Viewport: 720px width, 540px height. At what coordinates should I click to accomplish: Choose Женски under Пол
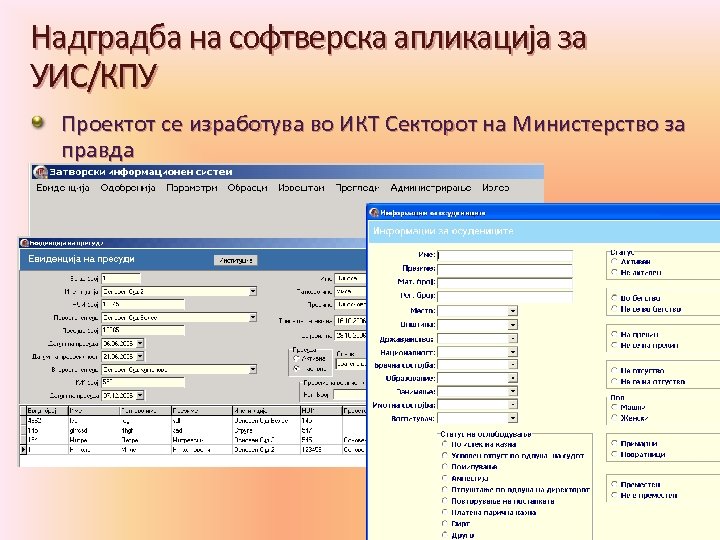(614, 418)
